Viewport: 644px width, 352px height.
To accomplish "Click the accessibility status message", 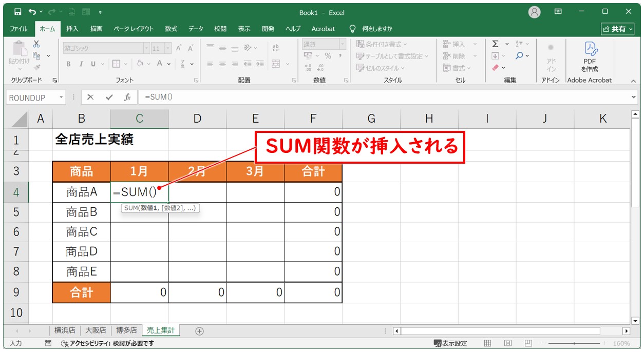I will (x=107, y=343).
